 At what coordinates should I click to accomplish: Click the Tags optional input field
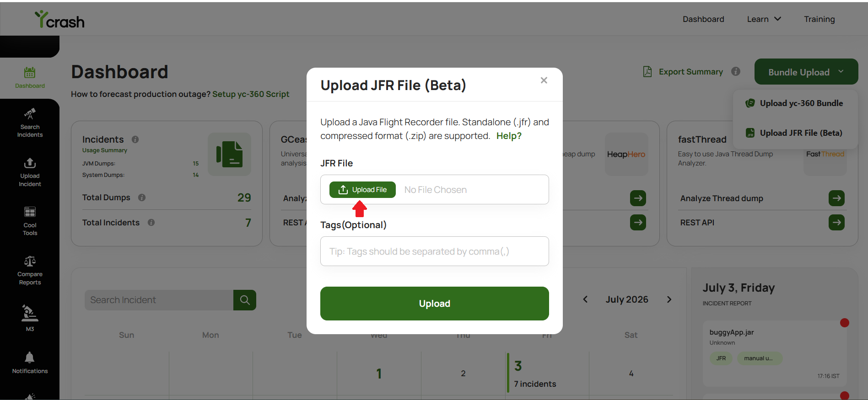tap(435, 251)
